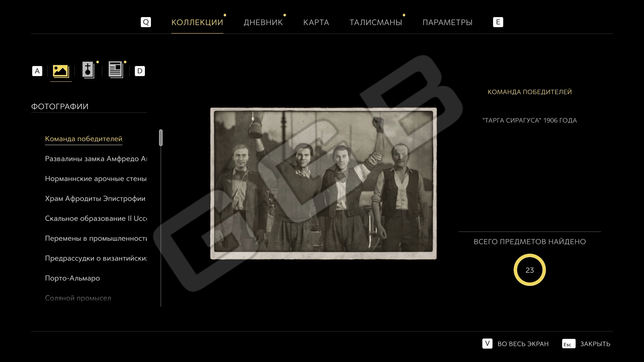This screenshot has width=644, height=362.
Task: Open the newspaper collection icon
Action: click(x=116, y=70)
